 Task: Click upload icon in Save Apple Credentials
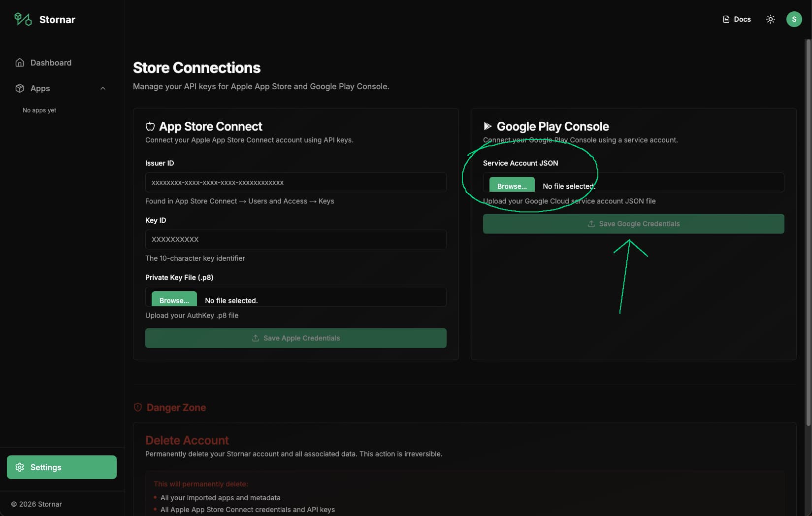point(256,338)
